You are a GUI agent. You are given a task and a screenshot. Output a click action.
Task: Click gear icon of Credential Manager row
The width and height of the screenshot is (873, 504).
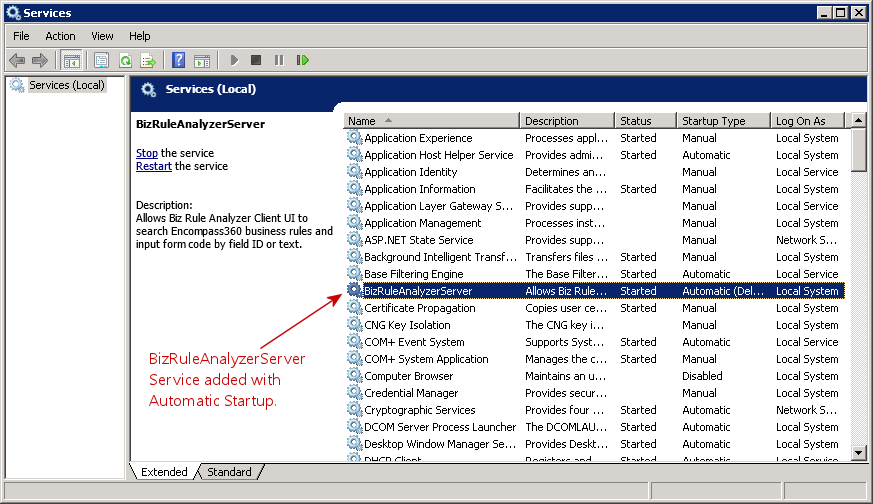tap(354, 392)
